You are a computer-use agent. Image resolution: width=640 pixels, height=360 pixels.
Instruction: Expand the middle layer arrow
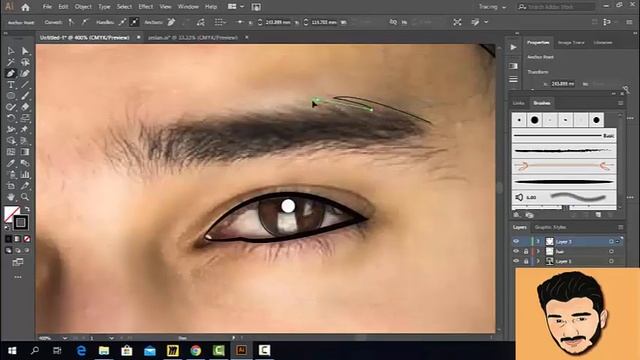538,251
